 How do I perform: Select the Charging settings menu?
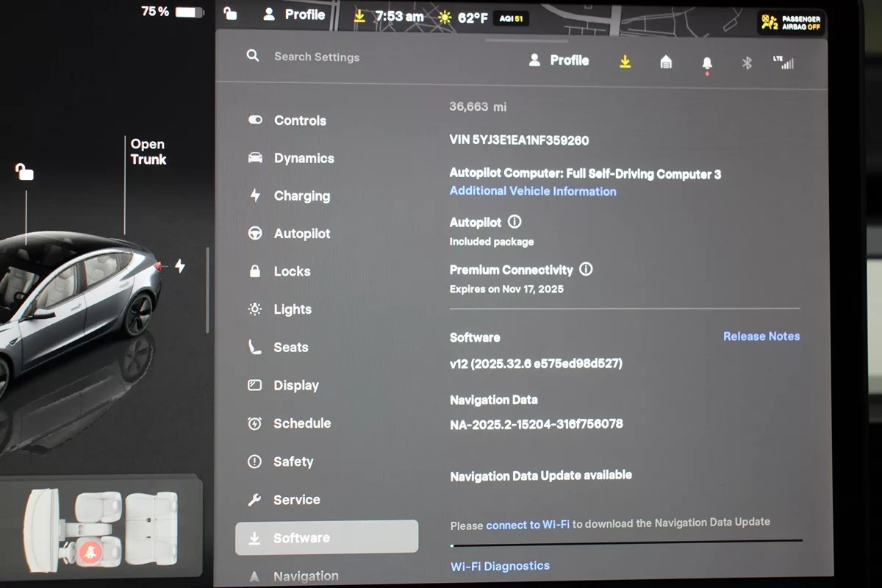pos(301,196)
